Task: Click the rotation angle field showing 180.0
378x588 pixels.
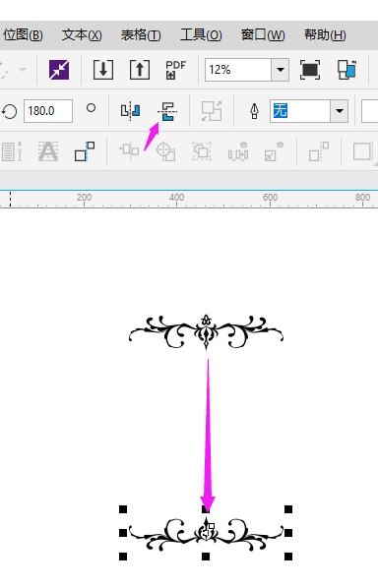Action: (48, 111)
